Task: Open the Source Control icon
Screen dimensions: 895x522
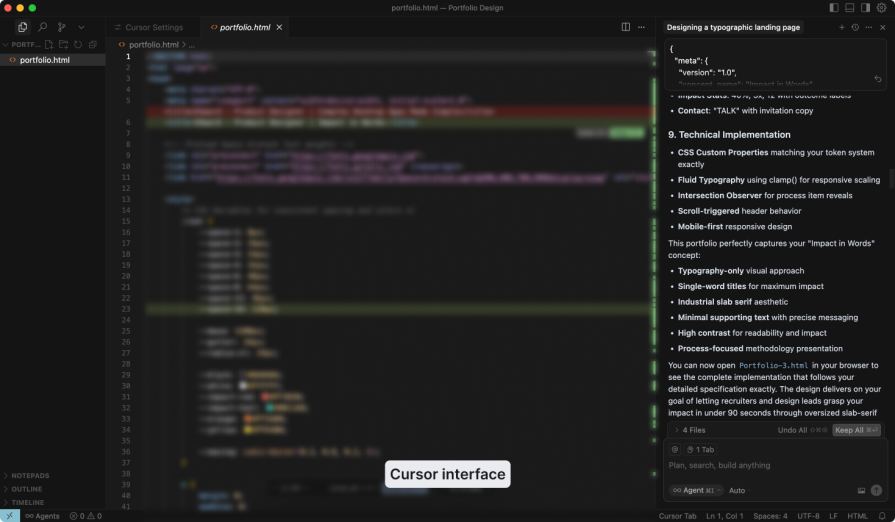Action: [62, 27]
